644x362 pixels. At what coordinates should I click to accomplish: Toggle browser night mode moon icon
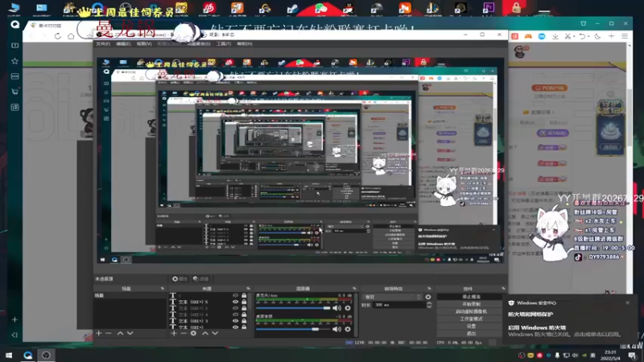coord(597,36)
